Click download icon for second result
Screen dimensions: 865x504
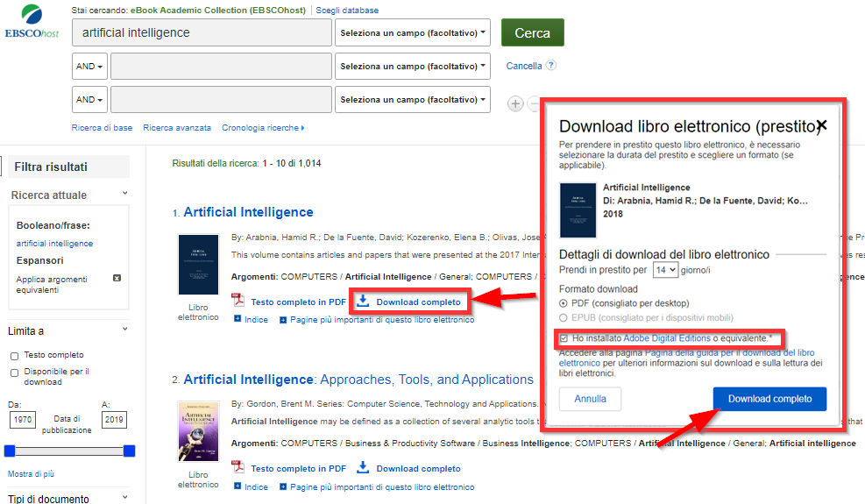363,468
